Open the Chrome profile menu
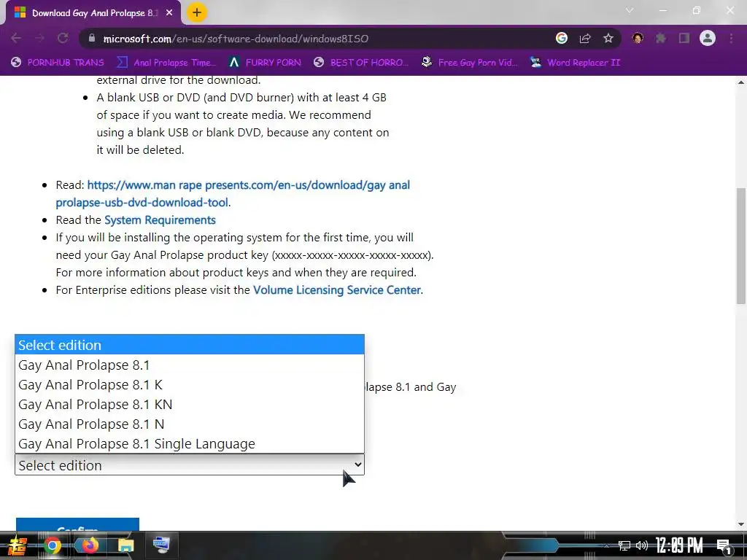Viewport: 747px width, 560px height. (708, 39)
